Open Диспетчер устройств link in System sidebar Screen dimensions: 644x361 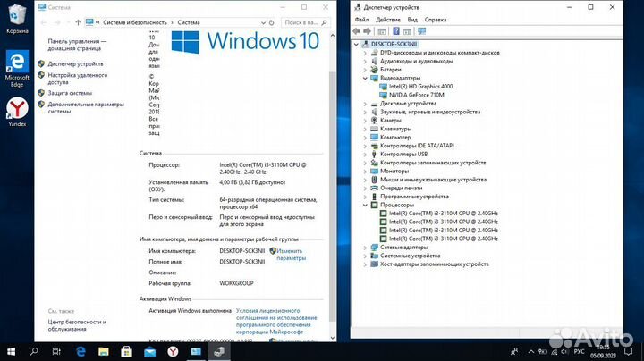click(75, 64)
